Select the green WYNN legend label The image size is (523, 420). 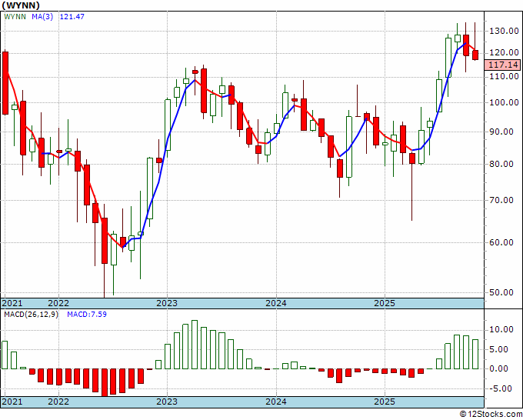pos(15,16)
